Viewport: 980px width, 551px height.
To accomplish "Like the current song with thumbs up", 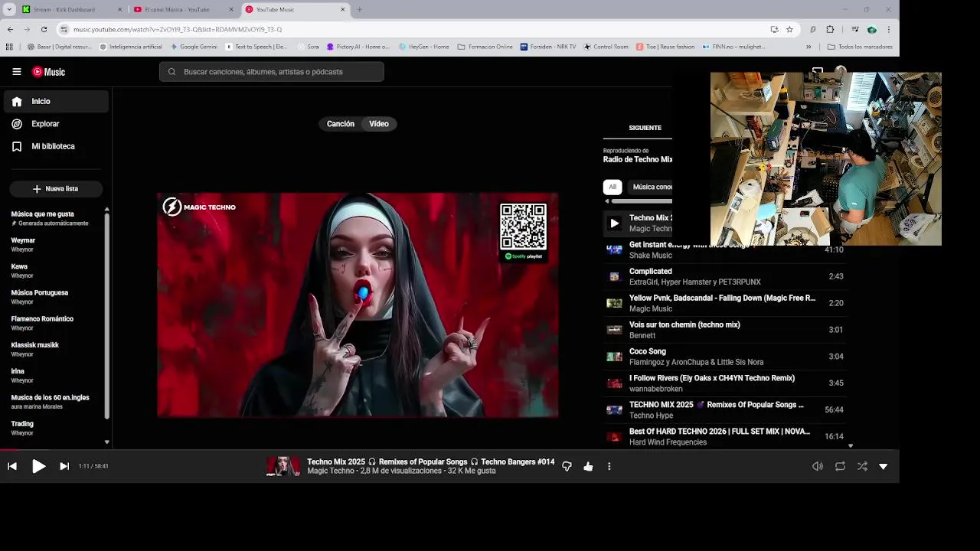I will click(x=588, y=466).
